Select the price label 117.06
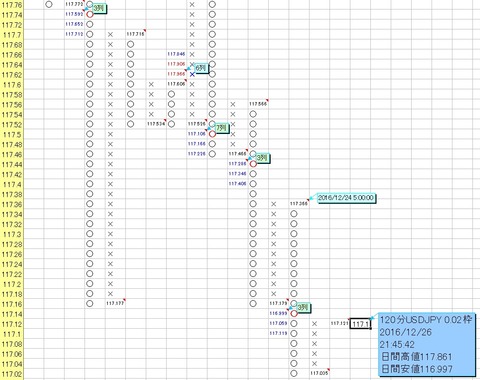The width and height of the screenshot is (480, 380). pos(12,354)
